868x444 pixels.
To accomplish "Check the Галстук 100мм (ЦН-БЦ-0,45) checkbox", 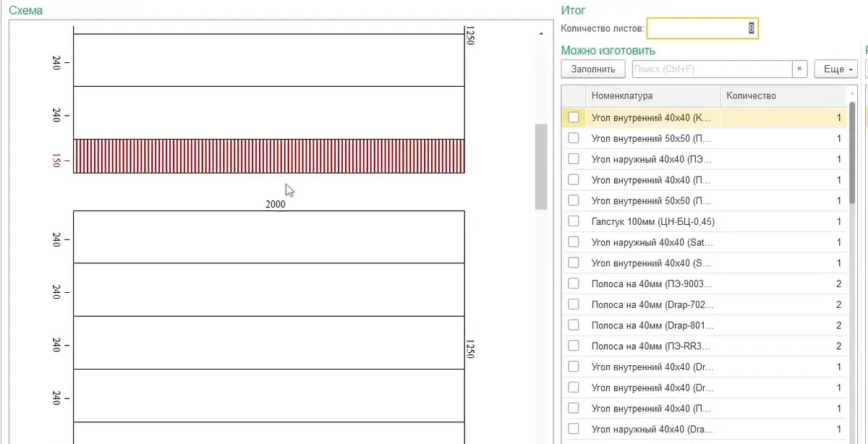I will click(x=574, y=221).
